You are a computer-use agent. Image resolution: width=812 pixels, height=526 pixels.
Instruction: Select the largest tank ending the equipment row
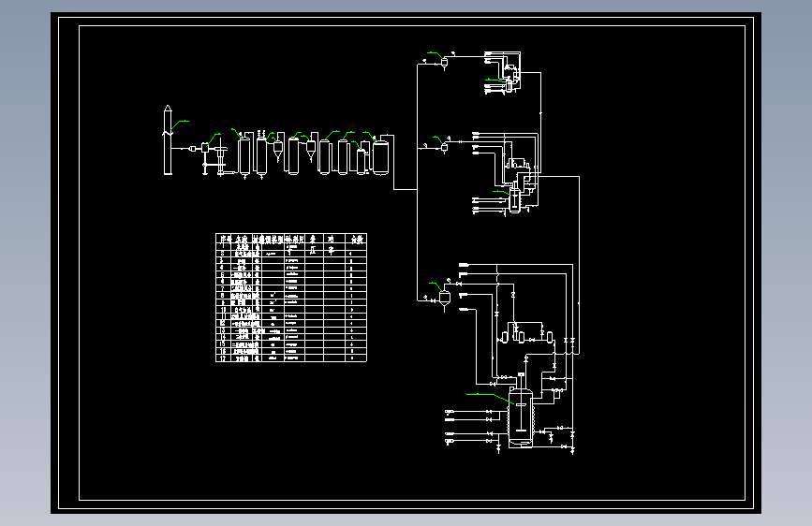pyautogui.click(x=381, y=158)
